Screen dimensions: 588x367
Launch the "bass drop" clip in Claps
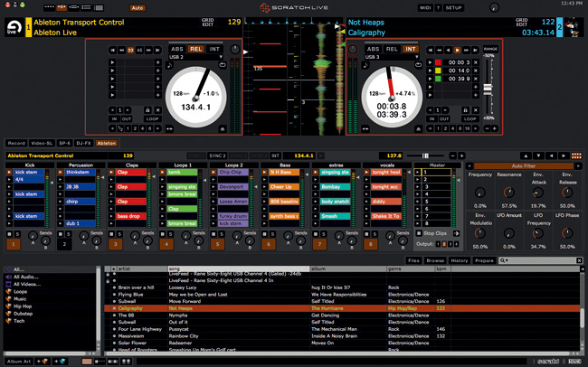[x=130, y=216]
